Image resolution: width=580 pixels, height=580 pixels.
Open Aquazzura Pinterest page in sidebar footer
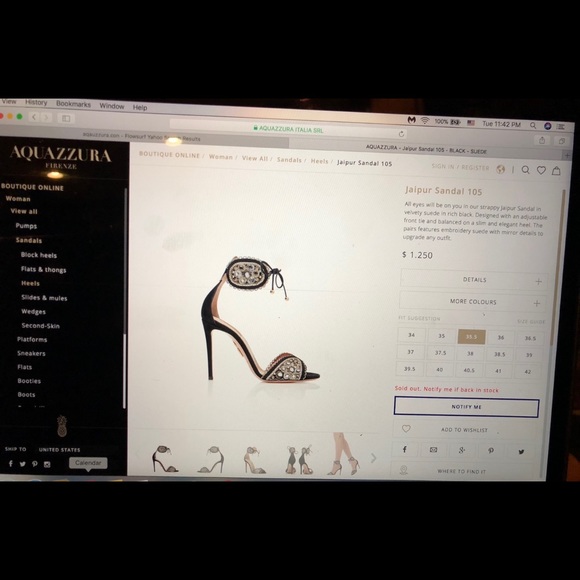(x=34, y=464)
